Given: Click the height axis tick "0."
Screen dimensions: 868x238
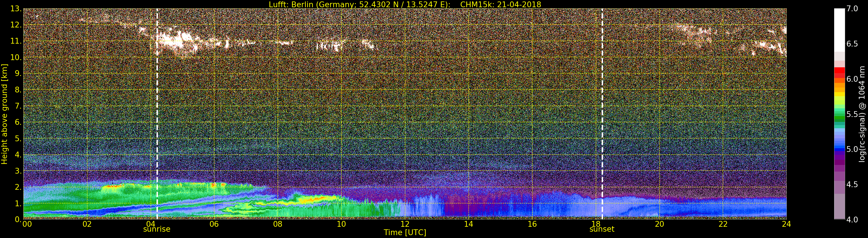Looking at the screenshot, I should tap(18, 219).
